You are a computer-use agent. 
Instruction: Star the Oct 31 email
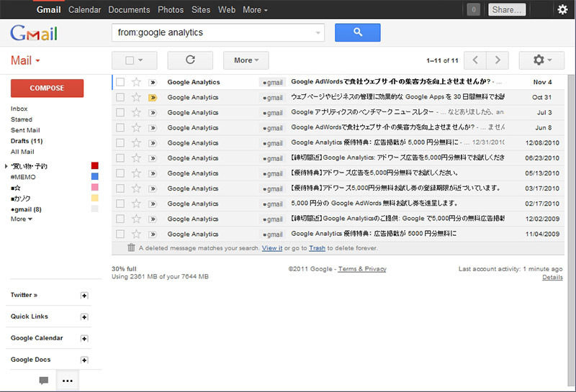[136, 97]
